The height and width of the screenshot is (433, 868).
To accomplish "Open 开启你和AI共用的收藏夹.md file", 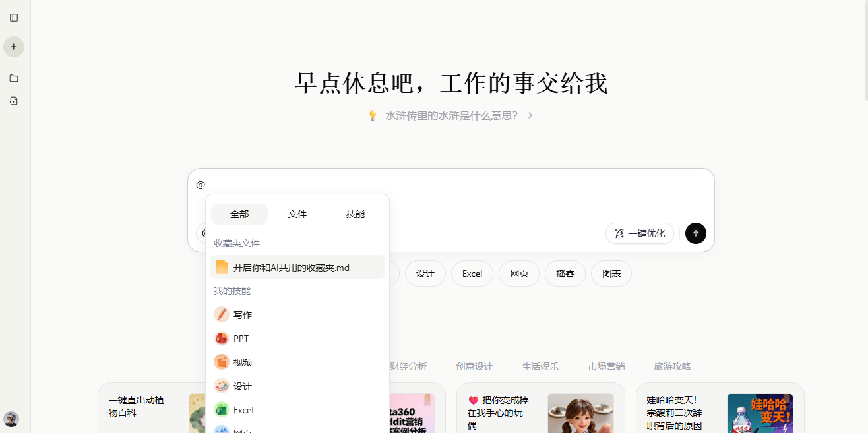I will pyautogui.click(x=291, y=267).
